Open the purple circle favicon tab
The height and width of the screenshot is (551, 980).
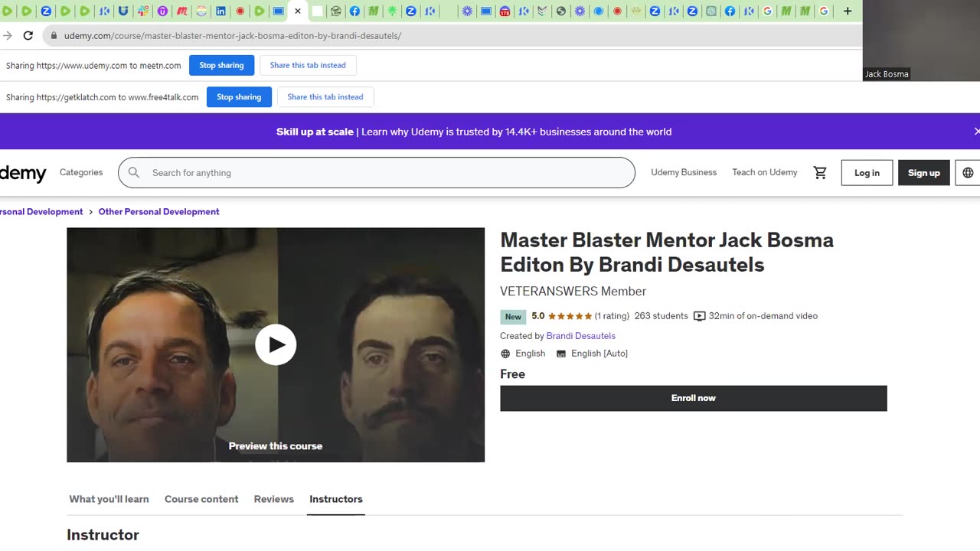click(x=162, y=11)
